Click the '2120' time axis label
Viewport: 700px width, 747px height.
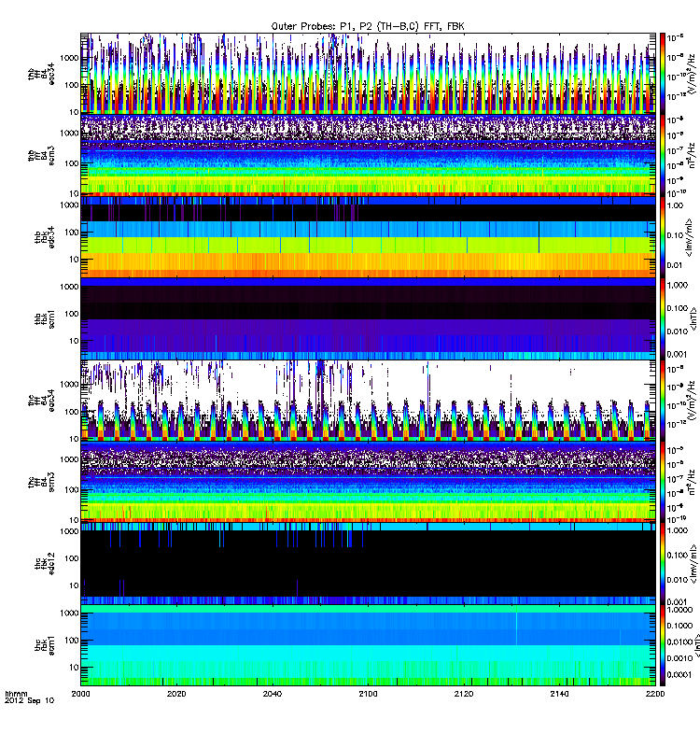click(x=463, y=694)
